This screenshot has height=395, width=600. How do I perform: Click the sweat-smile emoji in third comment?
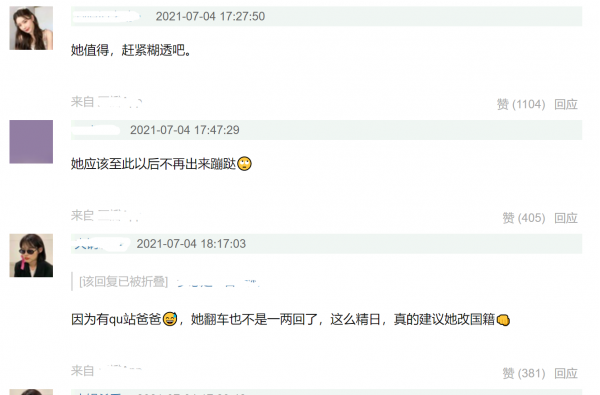click(x=170, y=319)
